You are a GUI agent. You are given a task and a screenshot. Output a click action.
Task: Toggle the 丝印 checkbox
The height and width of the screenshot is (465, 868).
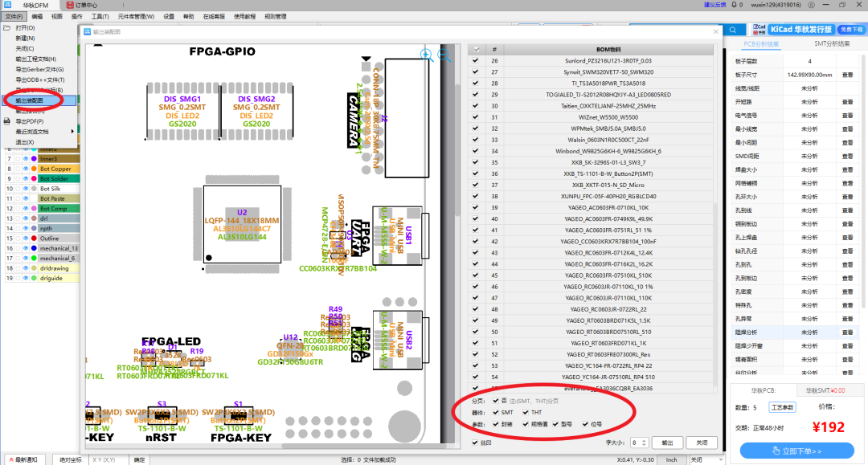[x=475, y=443]
